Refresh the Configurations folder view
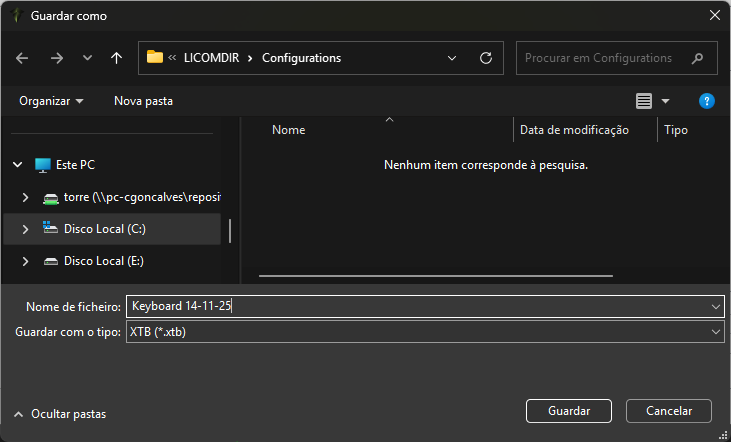 pos(486,58)
